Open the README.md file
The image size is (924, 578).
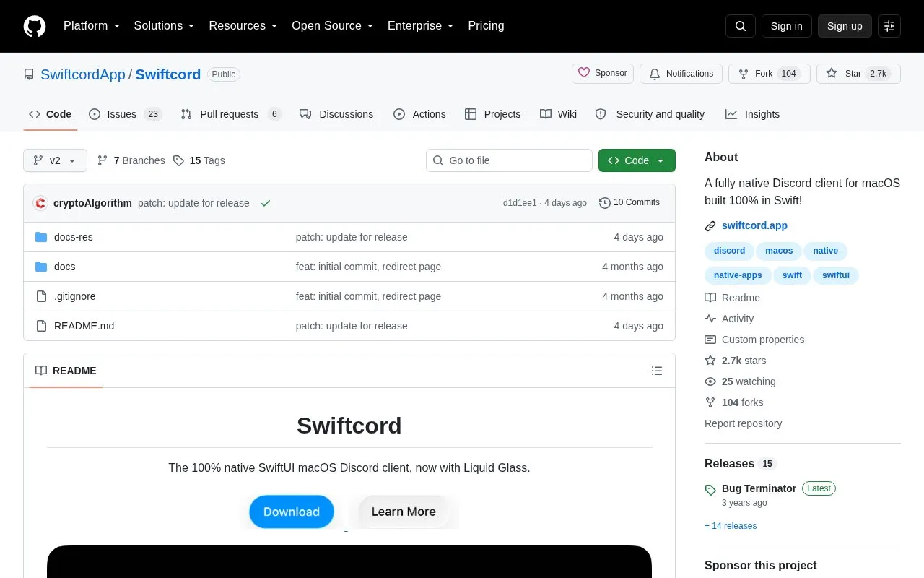[84, 326]
